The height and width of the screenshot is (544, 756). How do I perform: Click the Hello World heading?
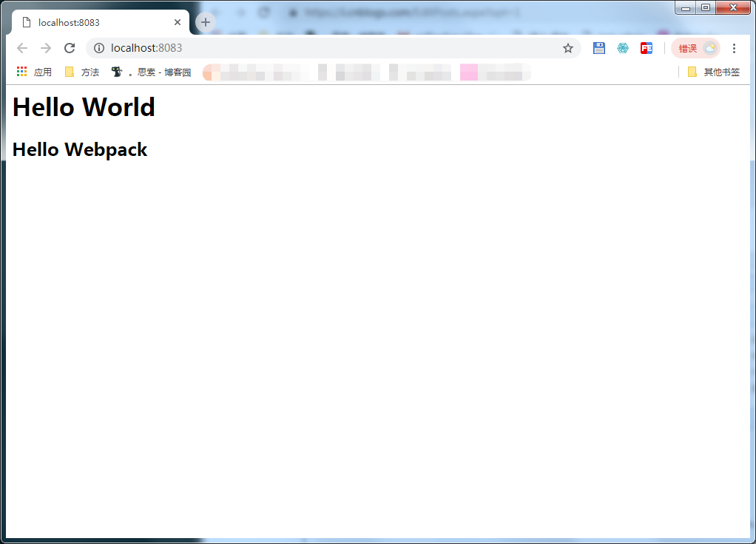[x=84, y=107]
